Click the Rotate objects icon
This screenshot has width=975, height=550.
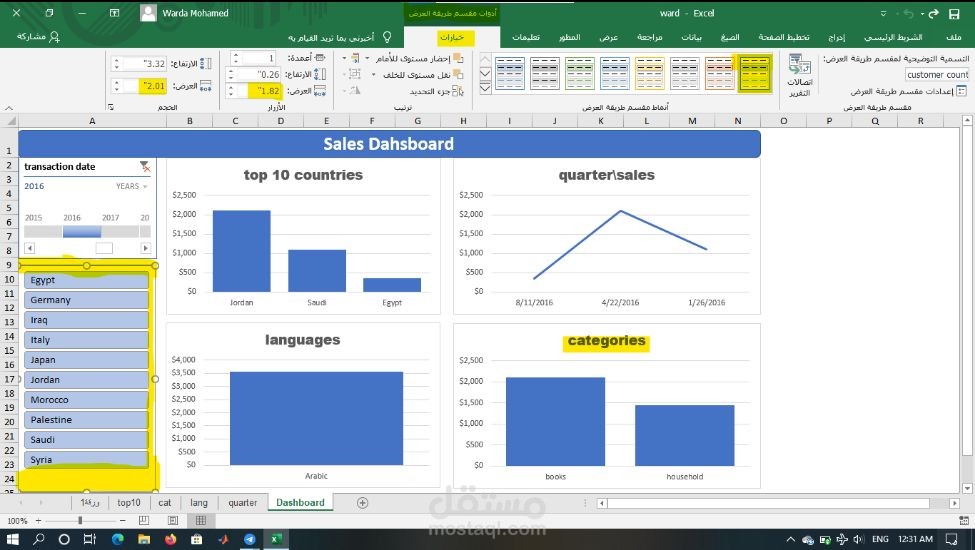coord(354,91)
